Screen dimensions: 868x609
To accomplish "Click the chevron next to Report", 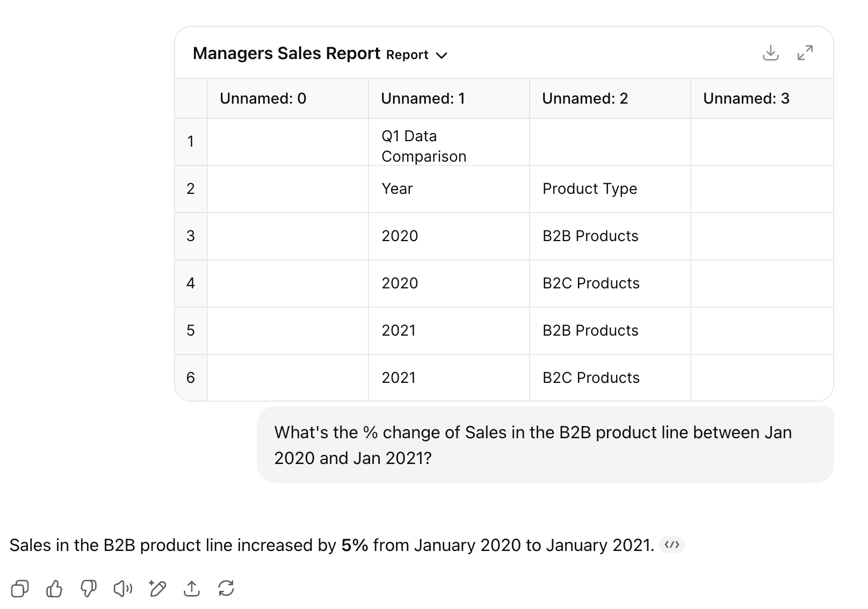I will [442, 55].
